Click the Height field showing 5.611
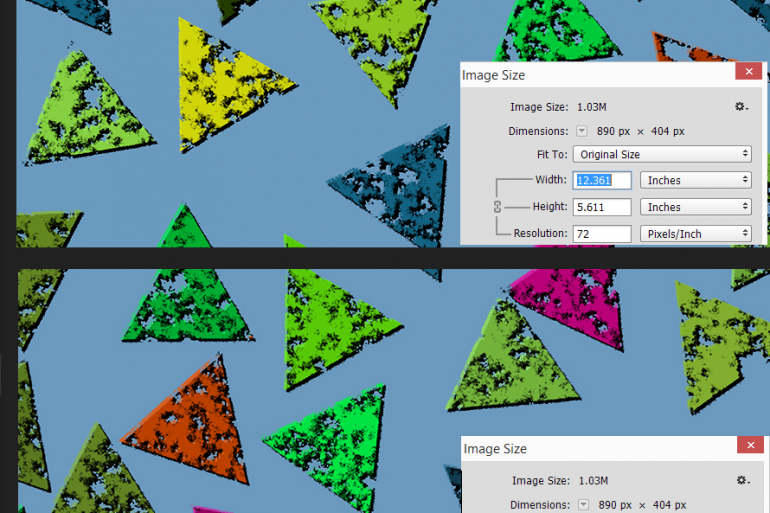770x513 pixels. (602, 207)
